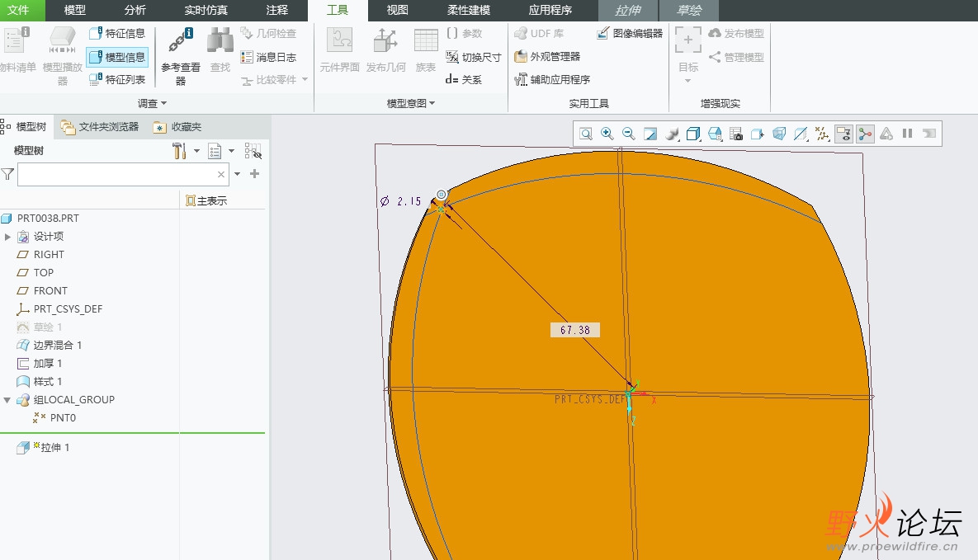Click the Repaint icon in graphics toolbar
Screen dimensions: 978x560
coord(650,134)
